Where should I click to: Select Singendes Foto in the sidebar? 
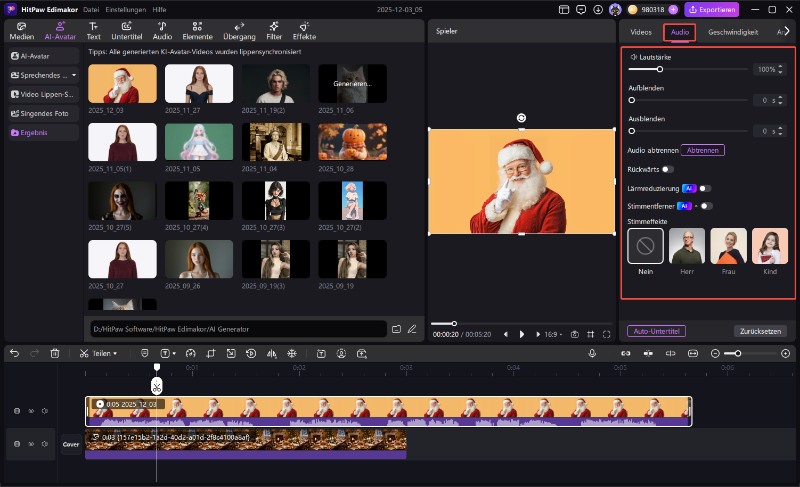point(43,113)
